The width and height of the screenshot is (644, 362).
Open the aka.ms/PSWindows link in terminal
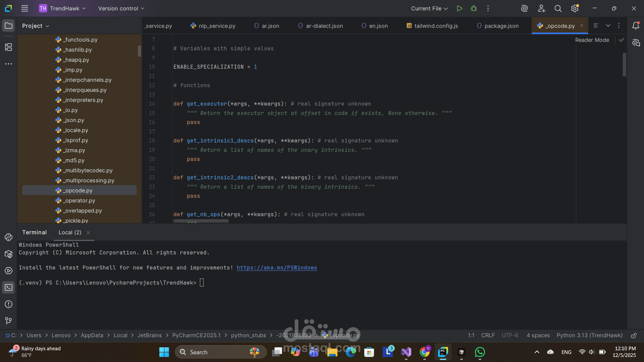[277, 267]
